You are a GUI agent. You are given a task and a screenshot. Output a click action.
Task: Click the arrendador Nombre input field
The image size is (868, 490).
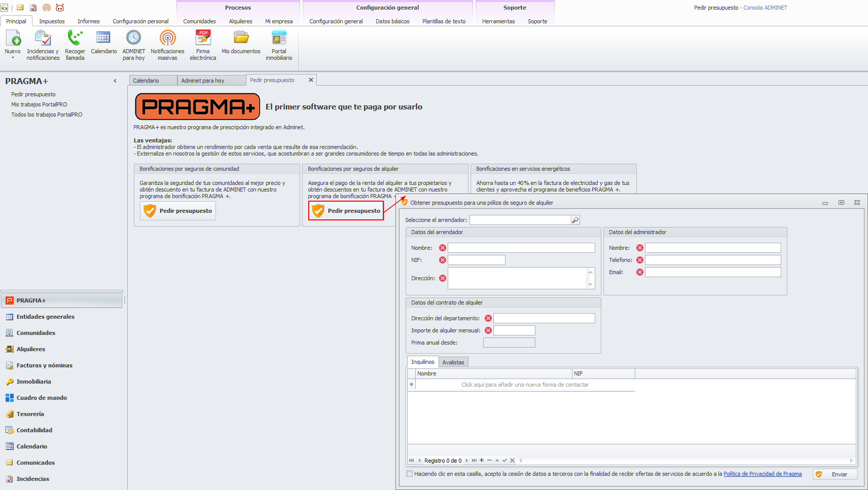pyautogui.click(x=521, y=248)
